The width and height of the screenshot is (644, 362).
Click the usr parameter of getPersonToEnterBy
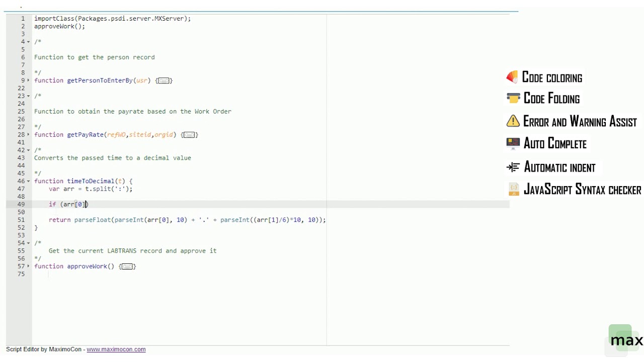click(141, 80)
